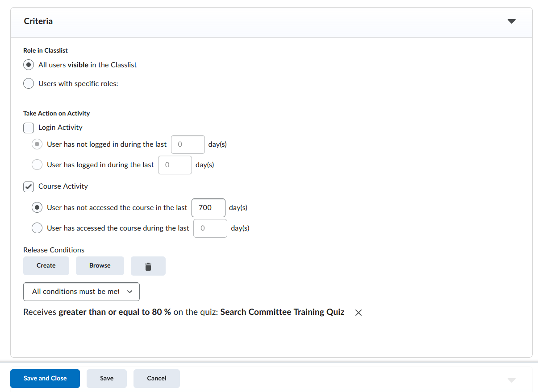Select All users visible in the Classlist
Screen dimensions: 538x392
(29, 65)
